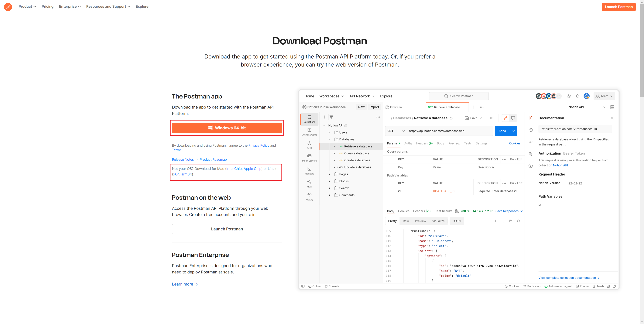
Task: Open the comments icon next to the pencil
Action: pyautogui.click(x=513, y=118)
